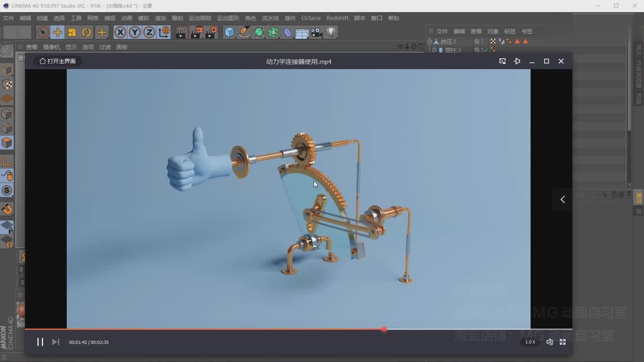Viewport: 644px width, 362px height.
Task: Activate the Move tool in toolbar
Action: pos(57,33)
